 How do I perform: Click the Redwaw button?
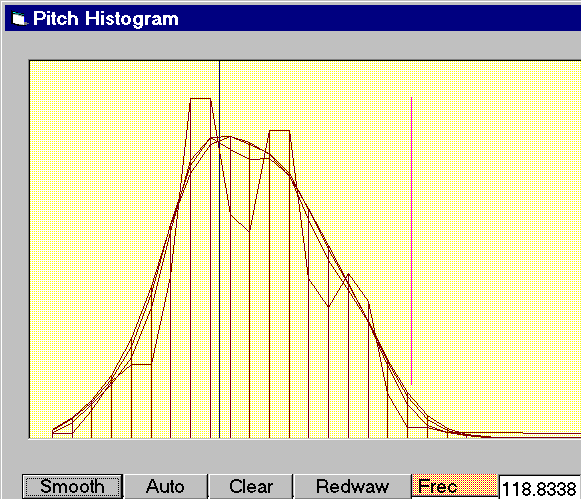tap(352, 486)
